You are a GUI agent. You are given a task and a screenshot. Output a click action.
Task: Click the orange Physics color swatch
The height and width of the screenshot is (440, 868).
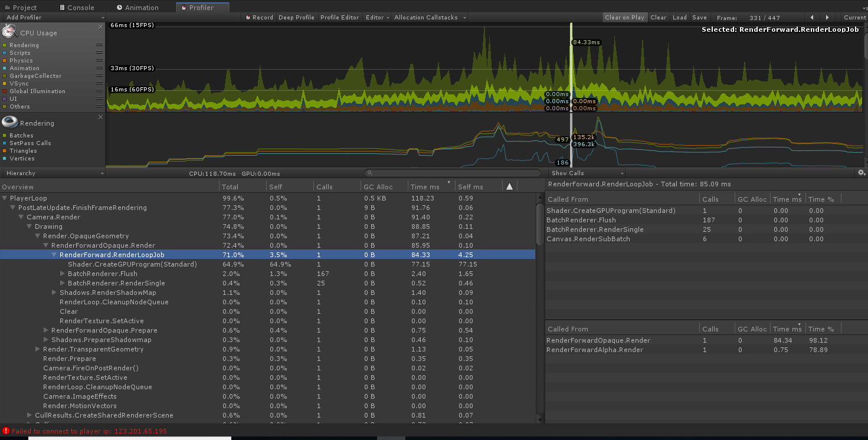(5, 60)
